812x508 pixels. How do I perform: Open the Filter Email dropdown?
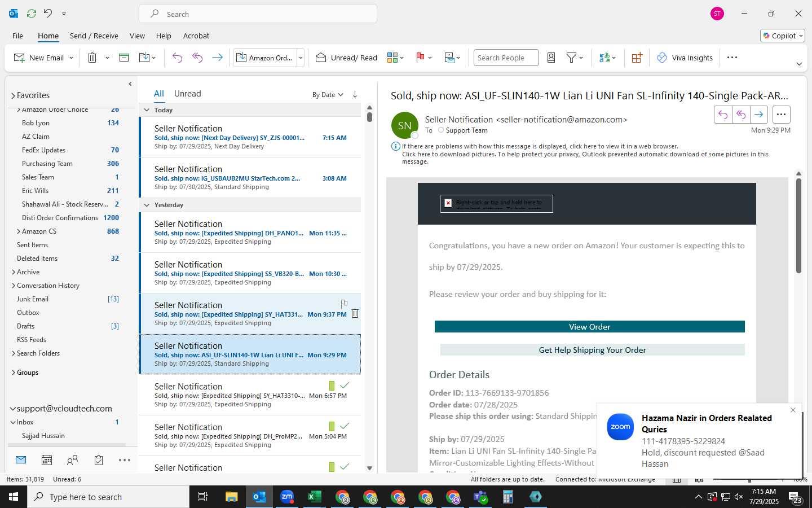pyautogui.click(x=575, y=58)
